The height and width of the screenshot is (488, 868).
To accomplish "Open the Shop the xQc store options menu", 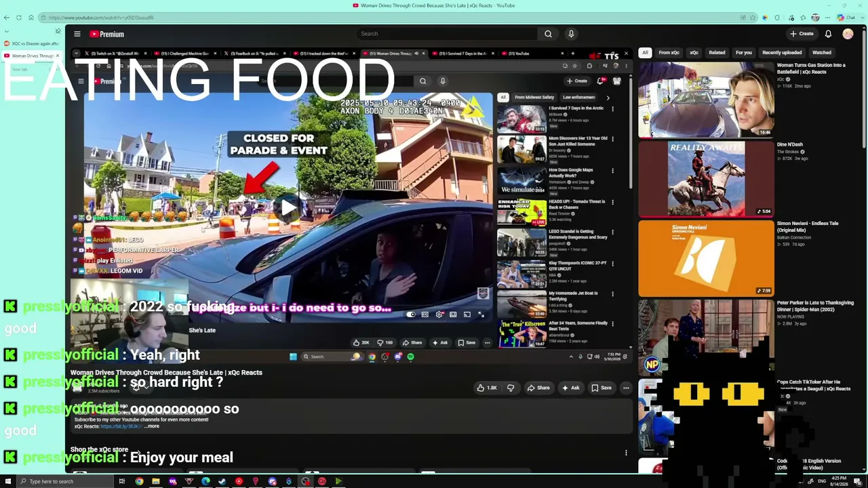I will click(x=626, y=452).
